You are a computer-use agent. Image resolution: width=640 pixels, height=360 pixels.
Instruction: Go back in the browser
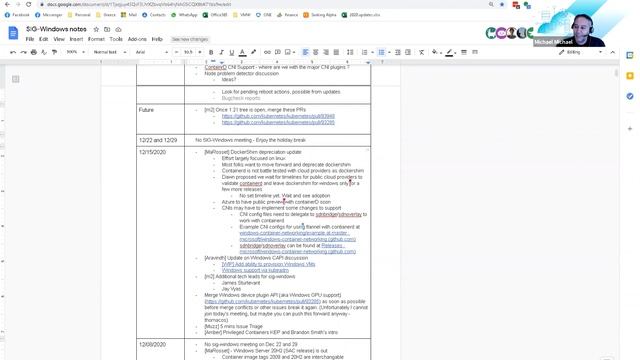(x=7, y=4)
